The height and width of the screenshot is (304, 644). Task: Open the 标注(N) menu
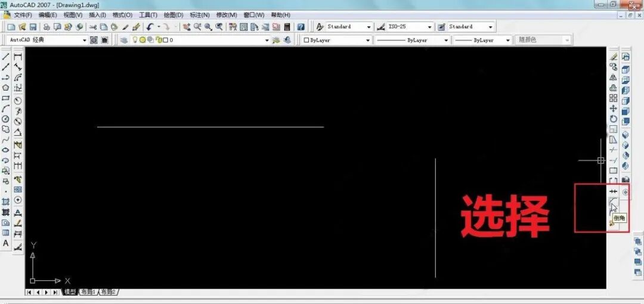pos(200,15)
